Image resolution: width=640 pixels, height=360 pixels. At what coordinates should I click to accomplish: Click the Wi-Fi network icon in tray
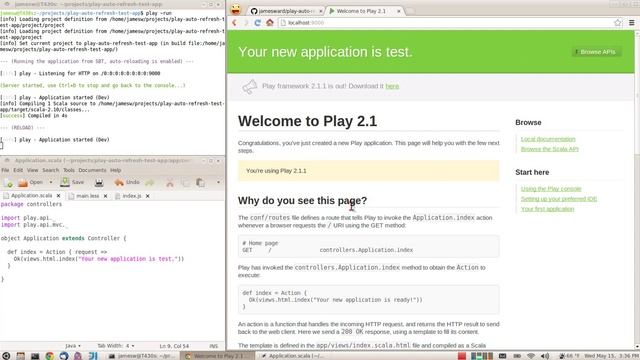(531, 356)
